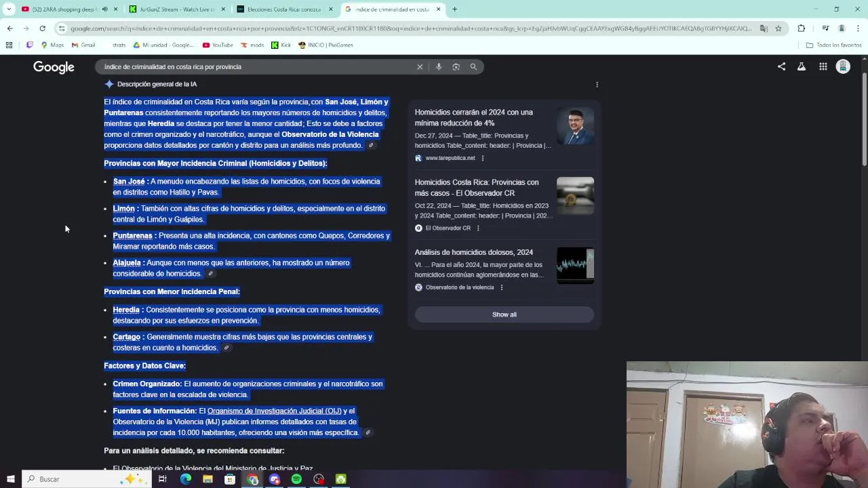Close the Elecciones Costa Rica tab
868x488 pixels.
point(331,9)
